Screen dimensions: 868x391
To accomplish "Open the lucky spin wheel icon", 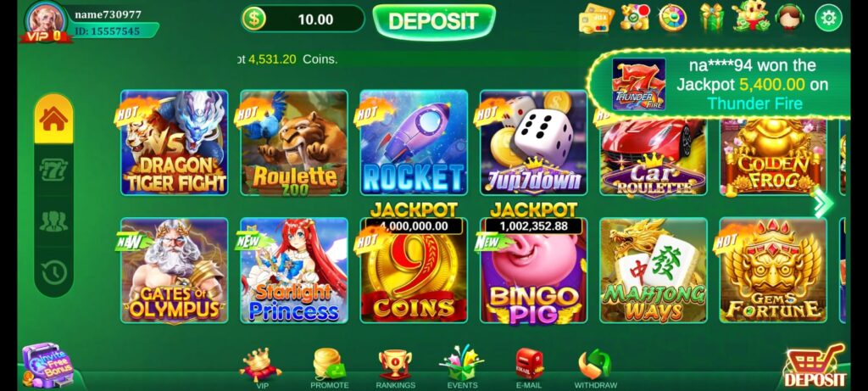I will point(672,18).
